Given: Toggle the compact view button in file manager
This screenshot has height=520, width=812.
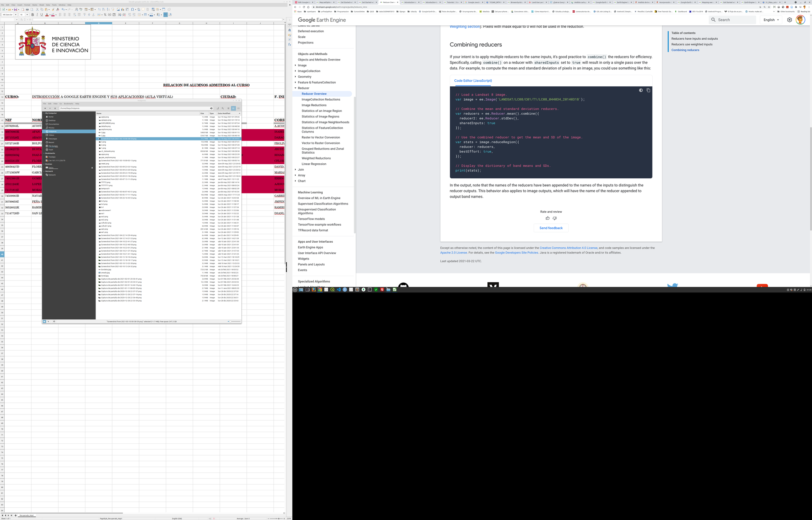Looking at the screenshot, I should [238, 108].
